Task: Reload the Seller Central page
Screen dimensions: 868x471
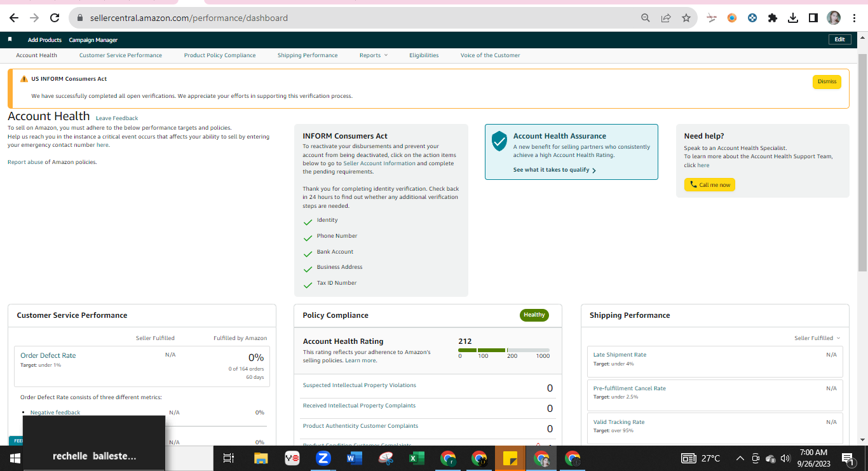Action: pyautogui.click(x=54, y=18)
